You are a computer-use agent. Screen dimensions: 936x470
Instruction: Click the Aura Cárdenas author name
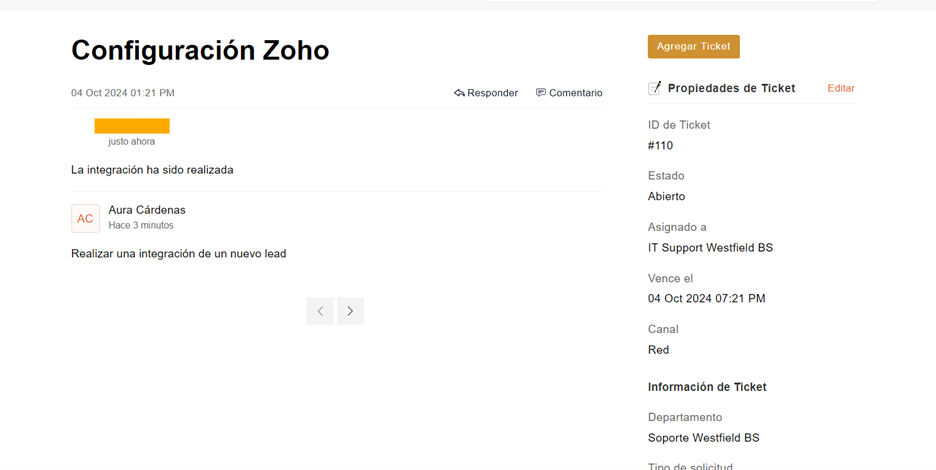point(147,210)
